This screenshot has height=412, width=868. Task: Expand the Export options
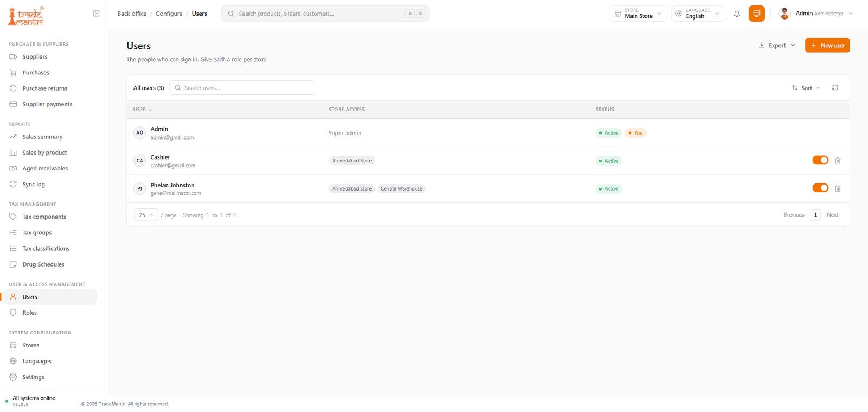777,46
